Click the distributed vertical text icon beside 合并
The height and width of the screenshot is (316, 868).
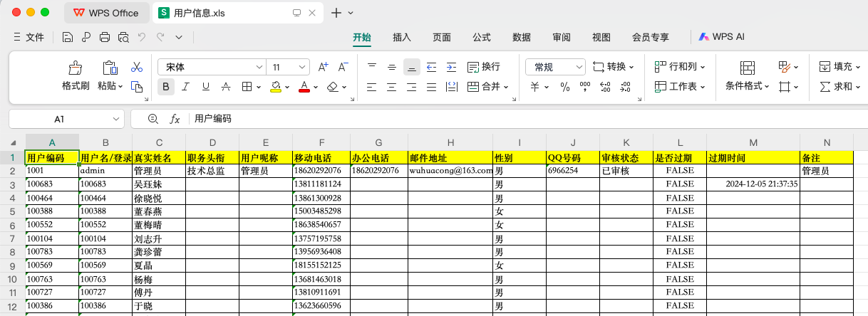pos(451,87)
